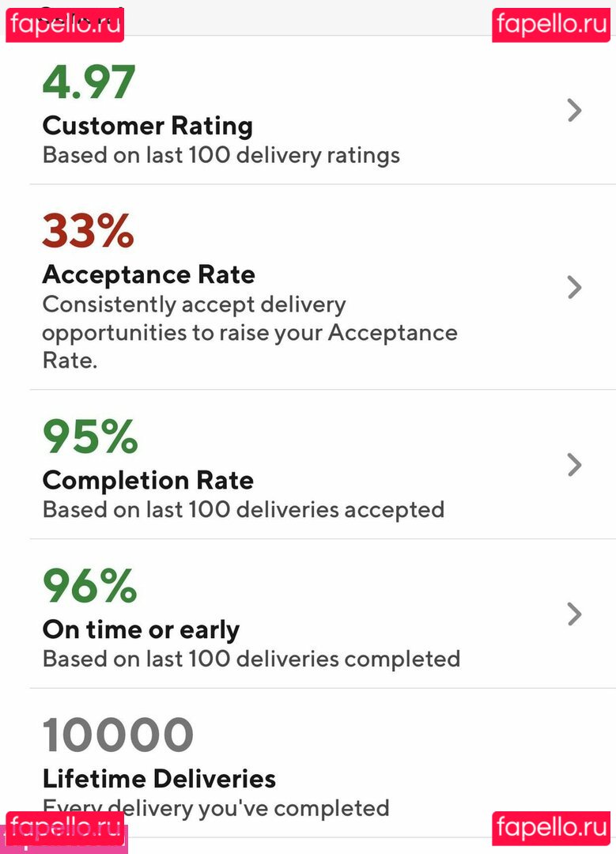The image size is (616, 854).
Task: Expand the On time or early chevron
Action: [575, 614]
